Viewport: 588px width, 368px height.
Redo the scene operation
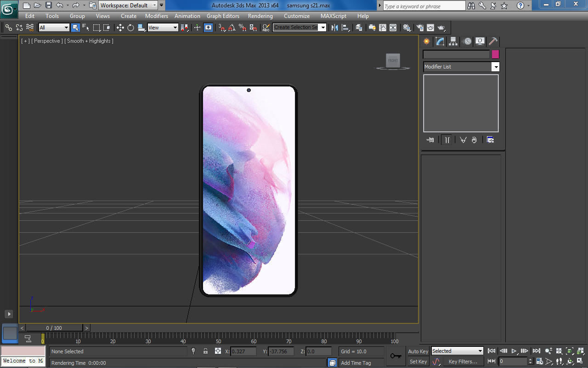coord(76,6)
